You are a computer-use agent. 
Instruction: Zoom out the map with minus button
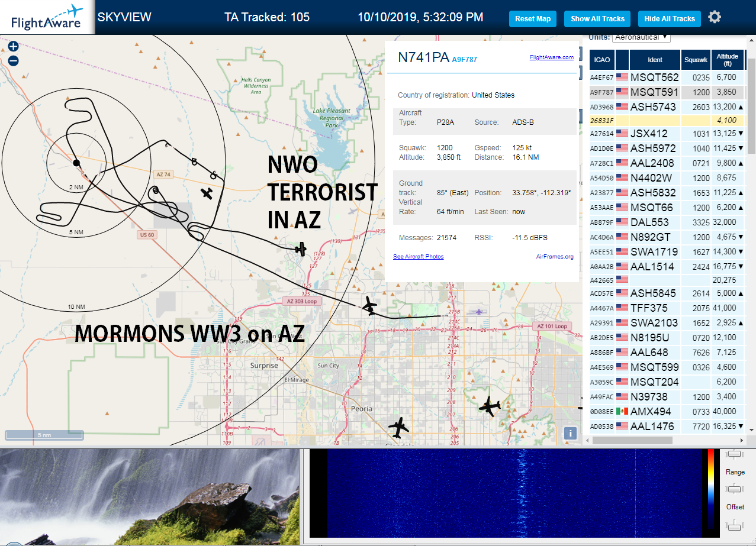click(13, 60)
